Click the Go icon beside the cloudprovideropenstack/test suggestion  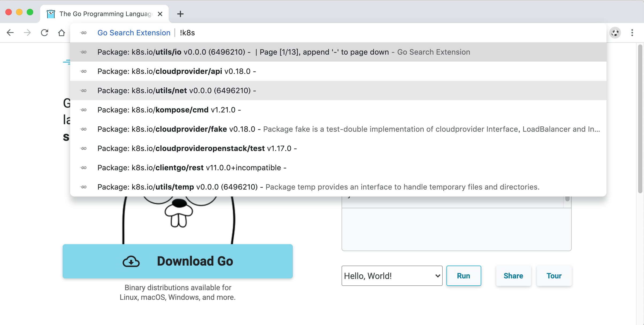coord(84,148)
